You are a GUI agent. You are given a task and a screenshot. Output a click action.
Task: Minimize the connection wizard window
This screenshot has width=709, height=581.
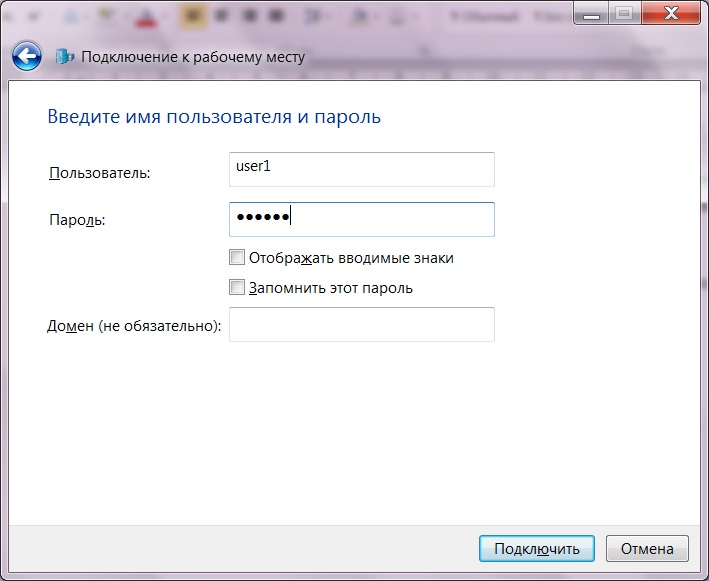tap(591, 13)
